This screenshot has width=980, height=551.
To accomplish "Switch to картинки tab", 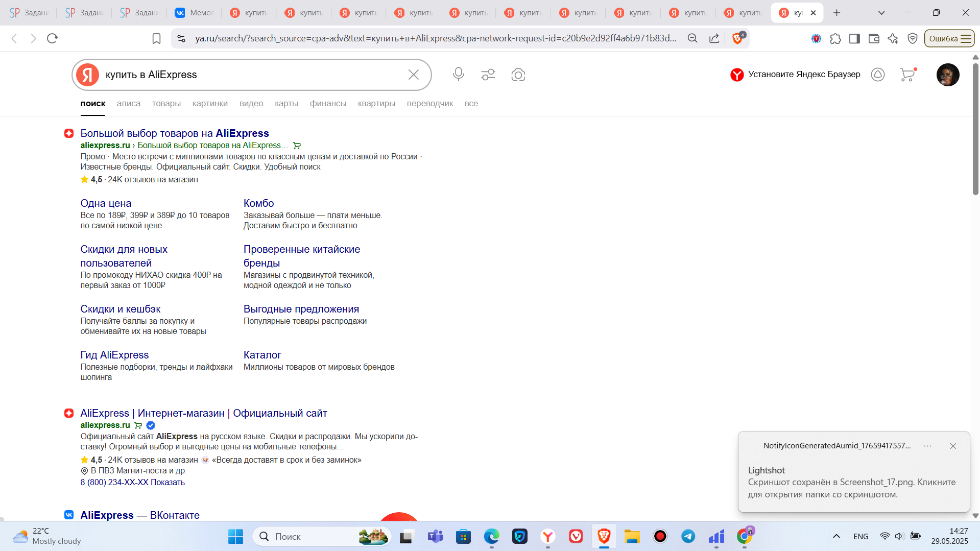I will point(210,103).
